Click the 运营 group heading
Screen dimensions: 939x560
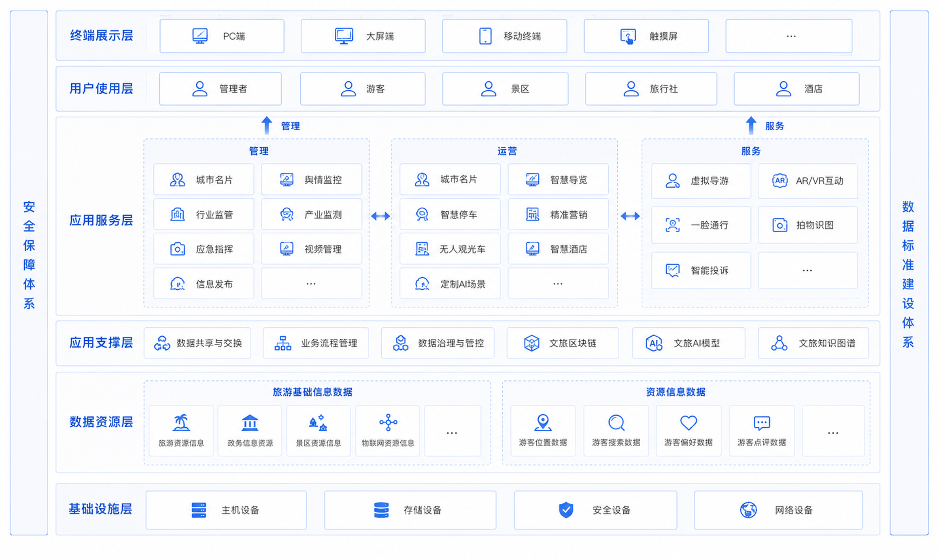click(x=507, y=151)
